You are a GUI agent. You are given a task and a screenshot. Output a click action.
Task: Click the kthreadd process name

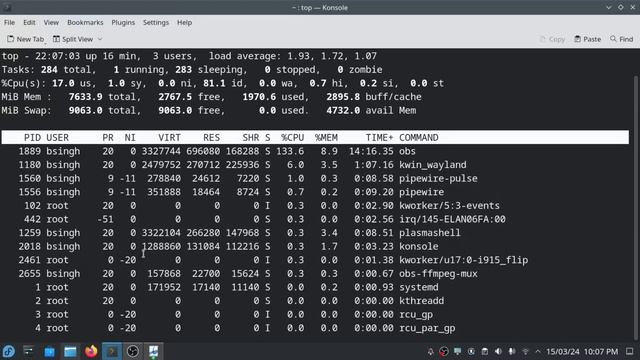[x=422, y=301]
